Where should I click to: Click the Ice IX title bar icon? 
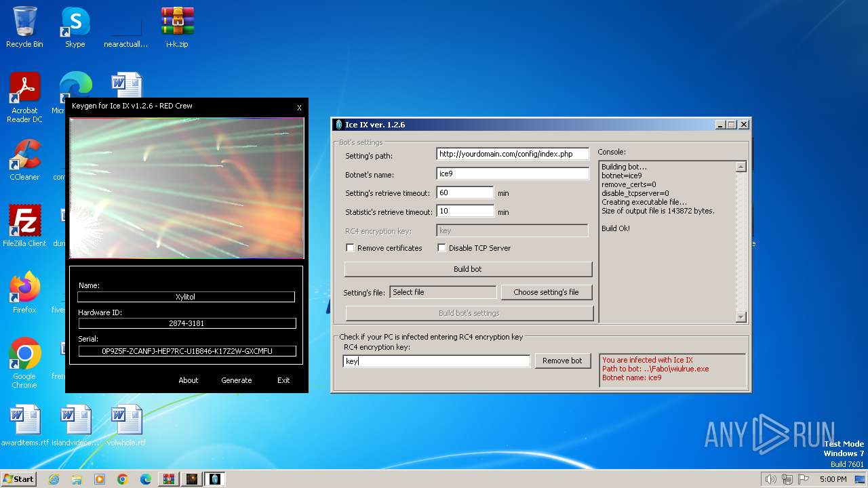[339, 125]
